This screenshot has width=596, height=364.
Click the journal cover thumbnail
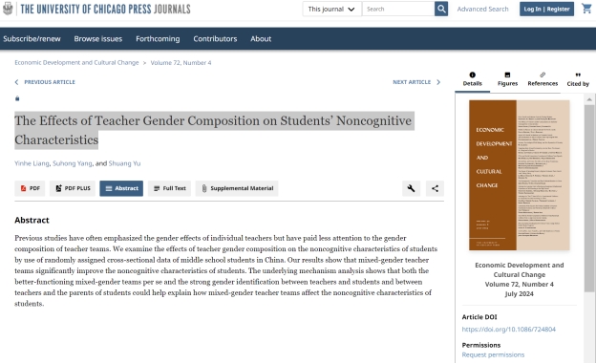[x=520, y=175]
